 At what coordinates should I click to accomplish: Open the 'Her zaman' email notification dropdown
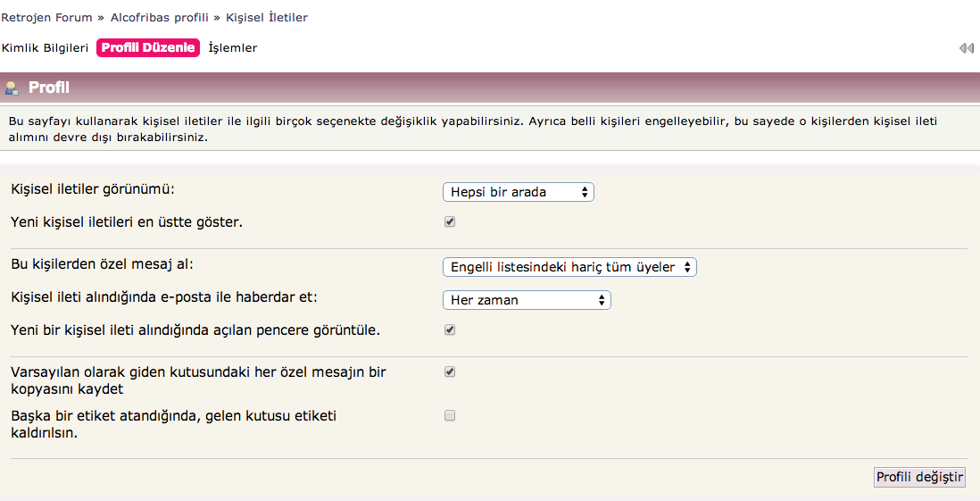527,300
